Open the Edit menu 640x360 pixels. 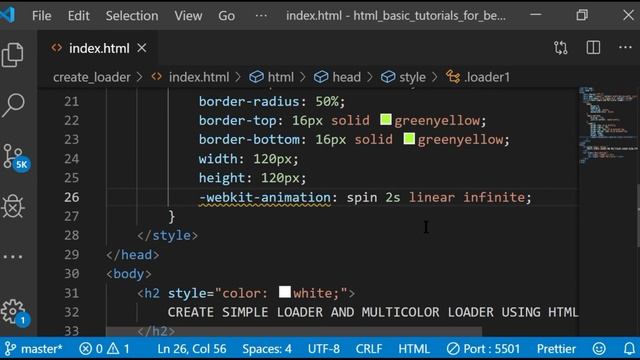tap(78, 16)
